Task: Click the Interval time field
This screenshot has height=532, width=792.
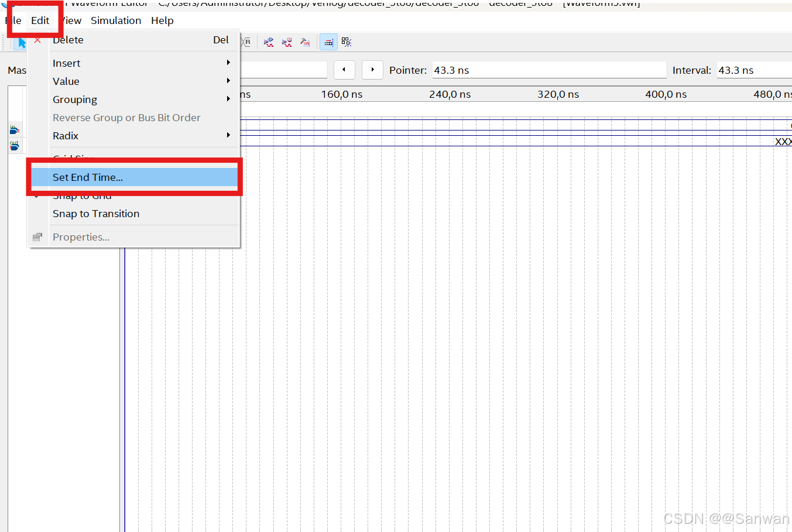Action: [x=755, y=70]
